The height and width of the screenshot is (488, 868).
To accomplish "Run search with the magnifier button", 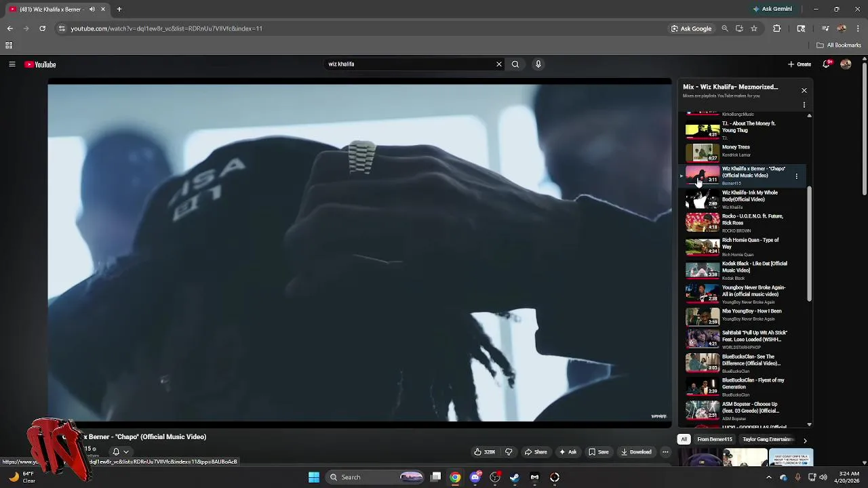I will (515, 64).
